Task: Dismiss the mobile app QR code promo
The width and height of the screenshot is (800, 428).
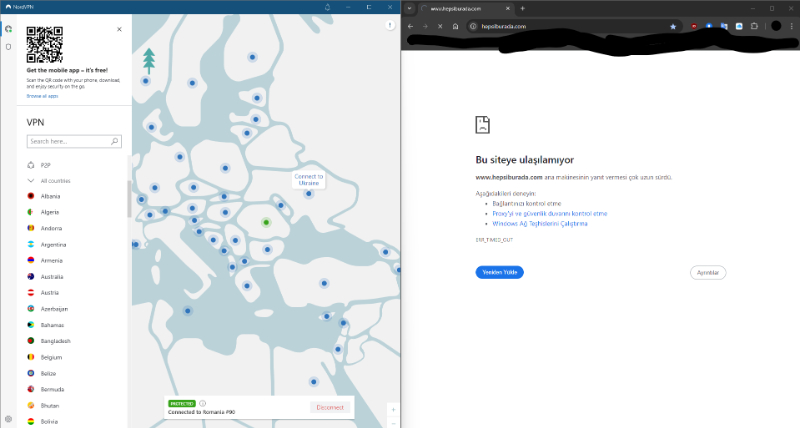Action: 119,29
